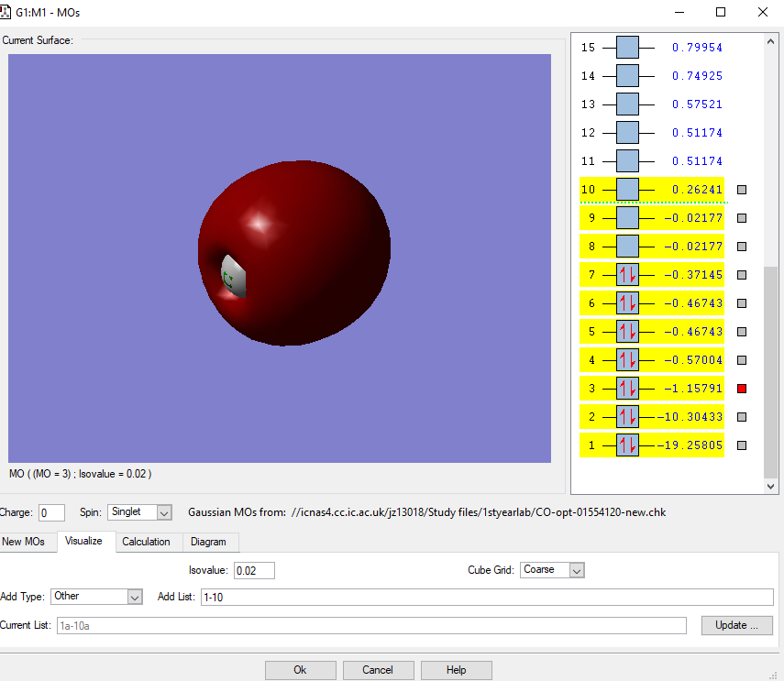Select the orbital 1 electron-pair box
784x681 pixels.
pos(627,445)
